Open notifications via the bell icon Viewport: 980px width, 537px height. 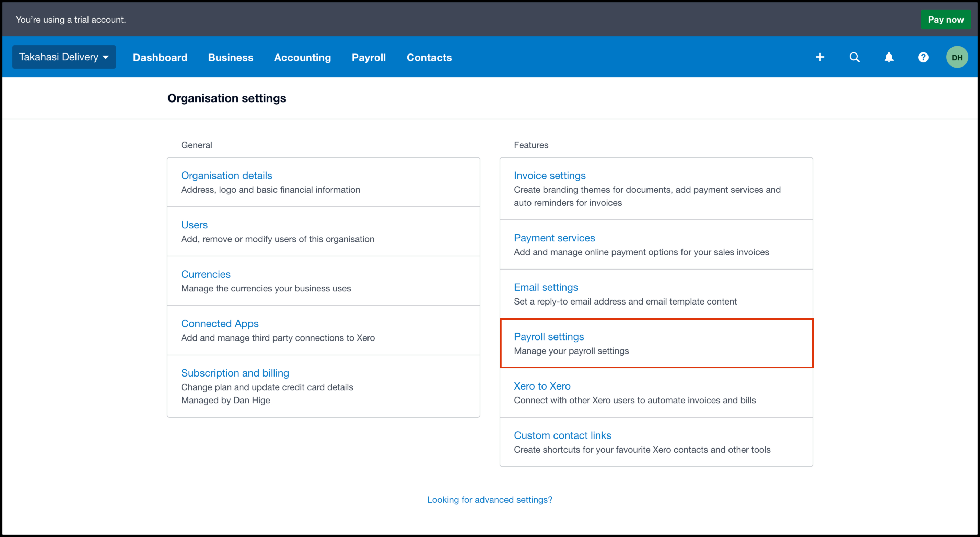889,57
